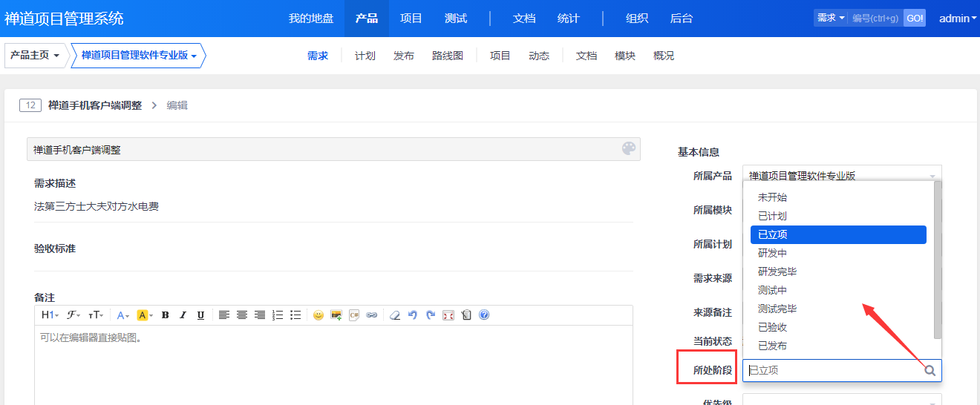Undo the last editor action
Viewport: 980px width, 405px height.
(x=413, y=315)
